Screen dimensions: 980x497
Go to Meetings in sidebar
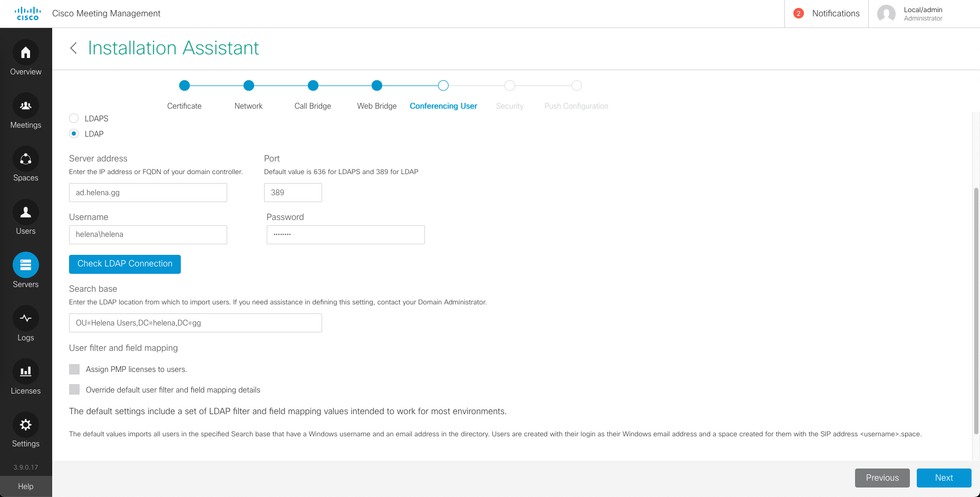click(x=25, y=106)
